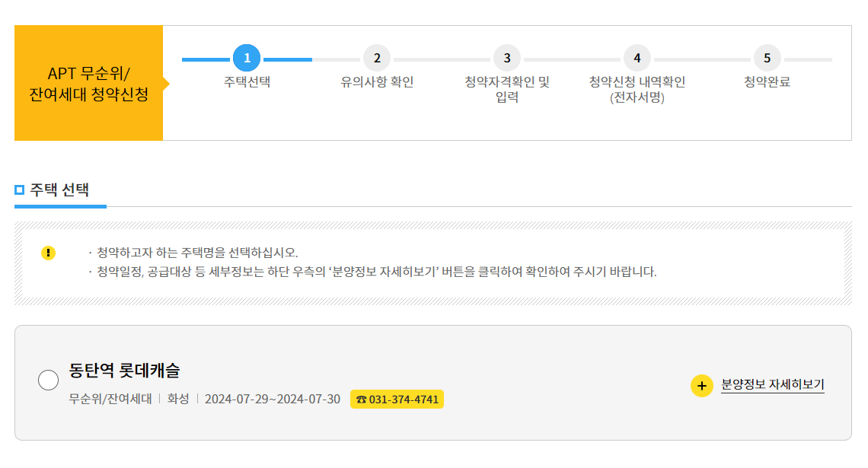Viewport: 868px width, 468px height.
Task: Select the 동탄역 롯데캐슬 radio button
Action: pyautogui.click(x=48, y=380)
